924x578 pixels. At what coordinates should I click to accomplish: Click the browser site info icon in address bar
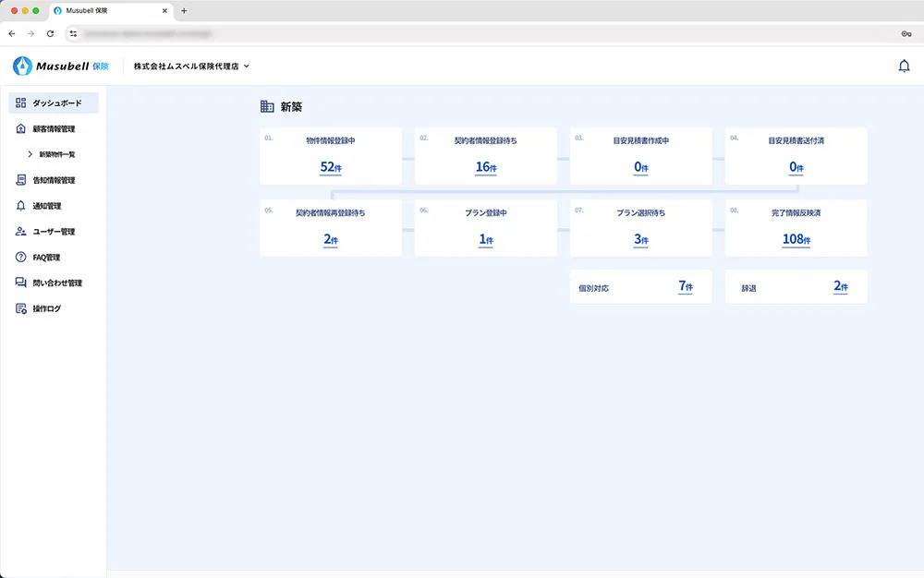[x=73, y=33]
